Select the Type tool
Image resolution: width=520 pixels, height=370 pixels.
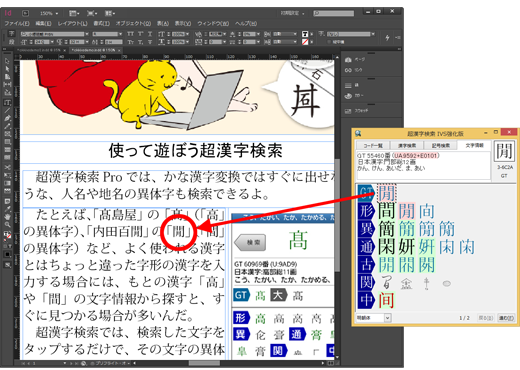pyautogui.click(x=7, y=103)
